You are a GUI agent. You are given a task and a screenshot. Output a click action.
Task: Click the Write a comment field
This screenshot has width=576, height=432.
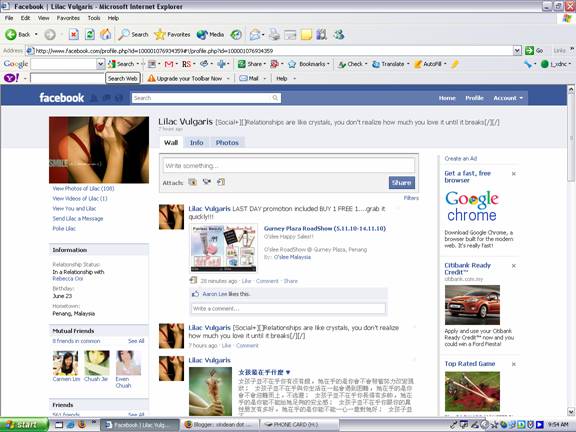(x=288, y=309)
